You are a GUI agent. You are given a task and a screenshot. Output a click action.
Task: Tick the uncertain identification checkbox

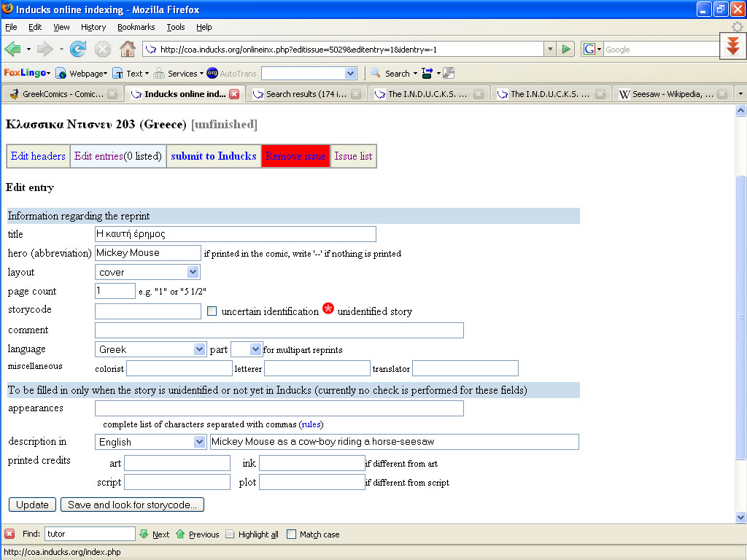212,311
